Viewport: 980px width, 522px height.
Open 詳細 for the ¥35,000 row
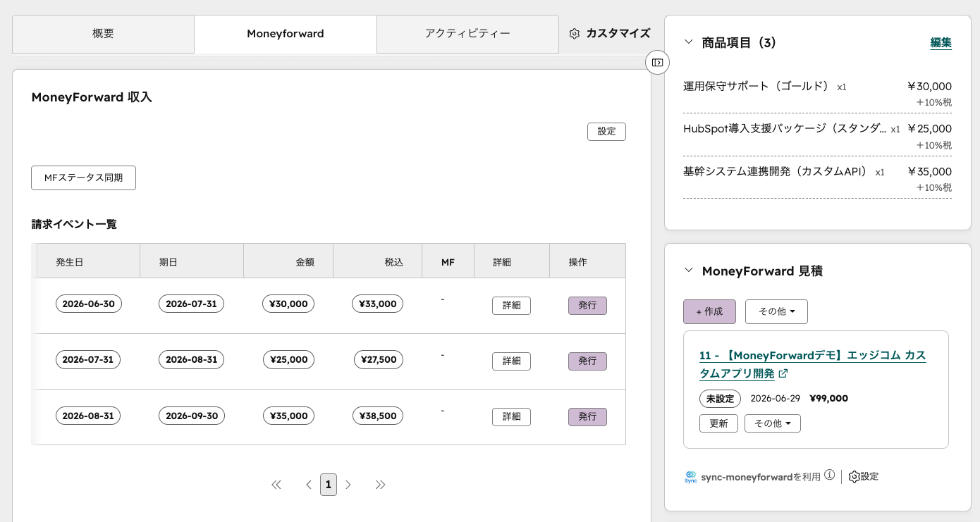[x=511, y=417]
